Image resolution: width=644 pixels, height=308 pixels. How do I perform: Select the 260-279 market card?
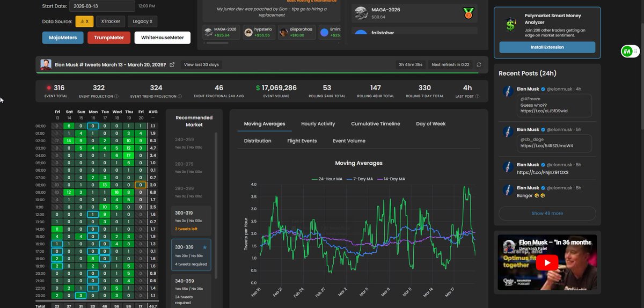click(x=191, y=167)
